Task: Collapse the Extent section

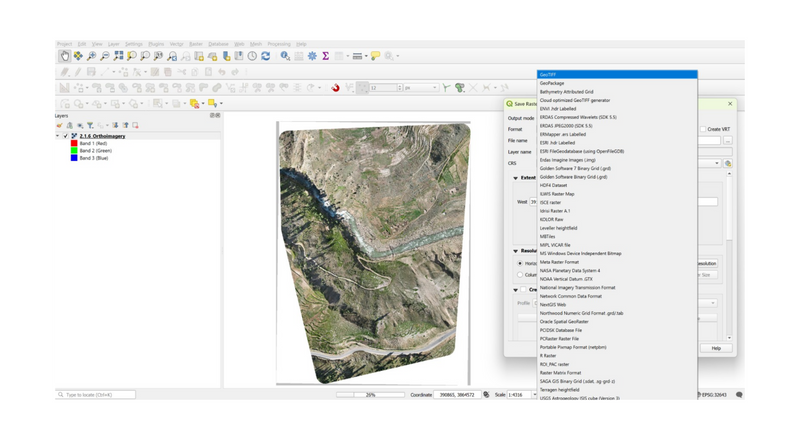Action: [515, 178]
